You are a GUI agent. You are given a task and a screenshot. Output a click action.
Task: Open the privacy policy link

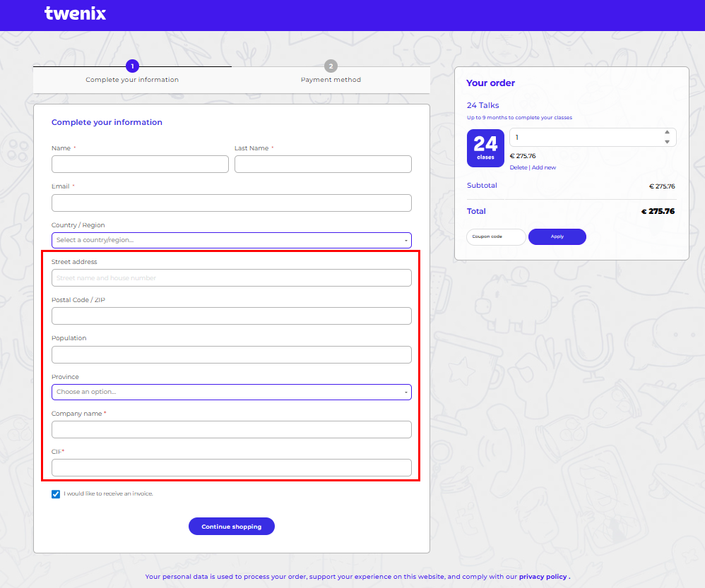coord(543,577)
